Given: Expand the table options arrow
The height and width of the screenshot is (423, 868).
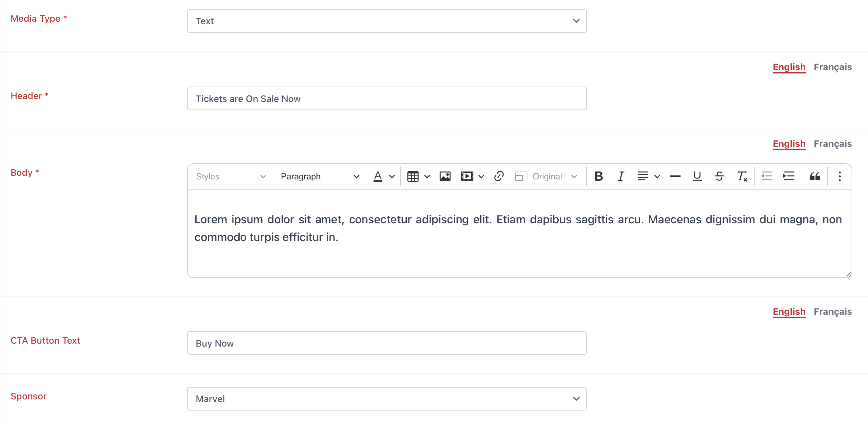Looking at the screenshot, I should click(427, 176).
